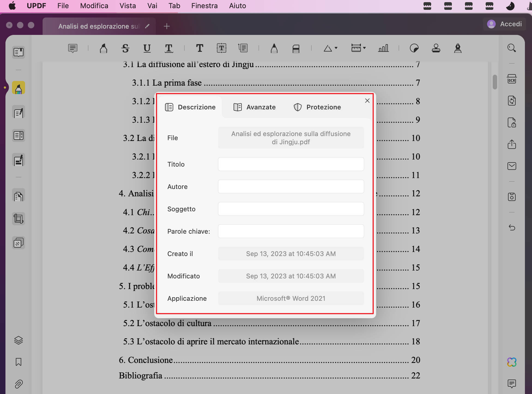The height and width of the screenshot is (394, 532).
Task: Open the sticker tool
Action: 414,49
